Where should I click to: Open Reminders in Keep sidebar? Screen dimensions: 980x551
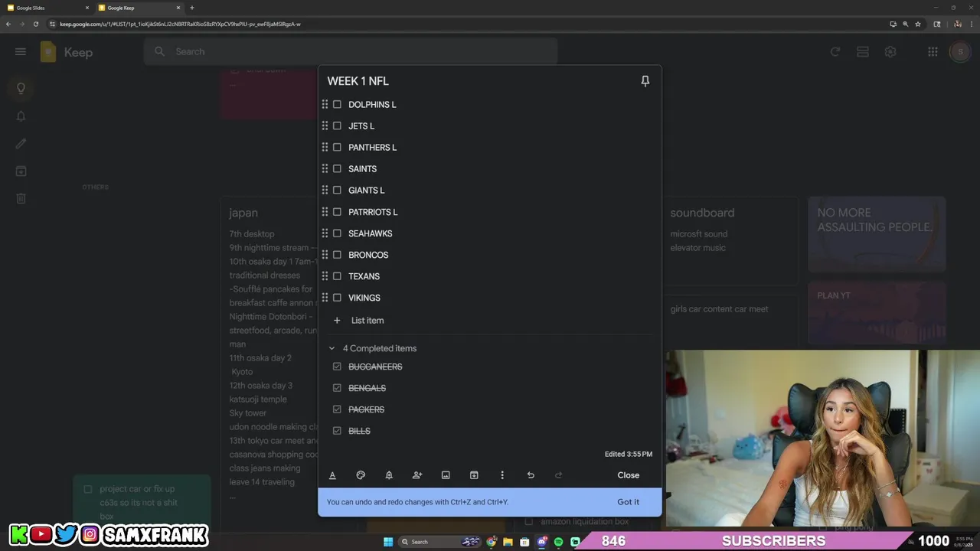click(21, 116)
